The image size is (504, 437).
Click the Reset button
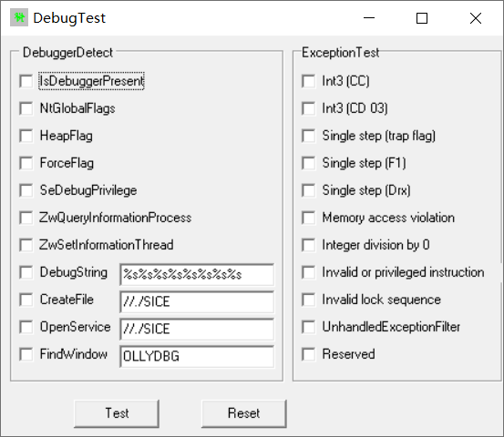pos(244,413)
